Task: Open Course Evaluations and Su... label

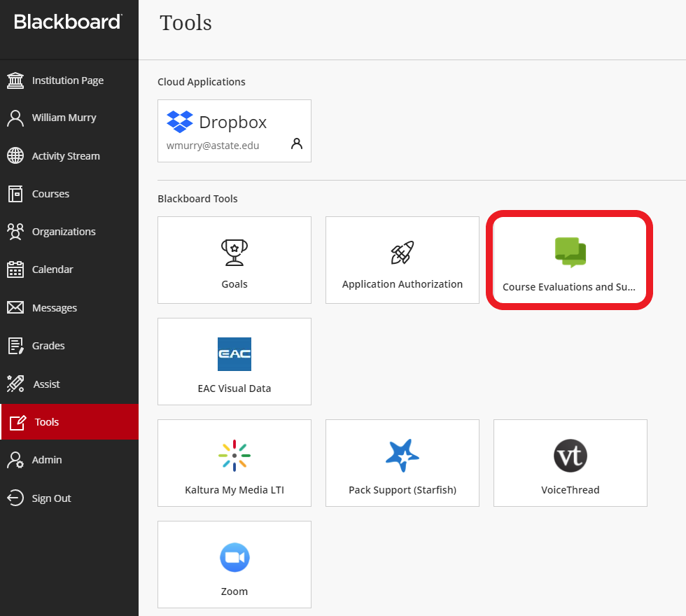Action: (x=568, y=287)
